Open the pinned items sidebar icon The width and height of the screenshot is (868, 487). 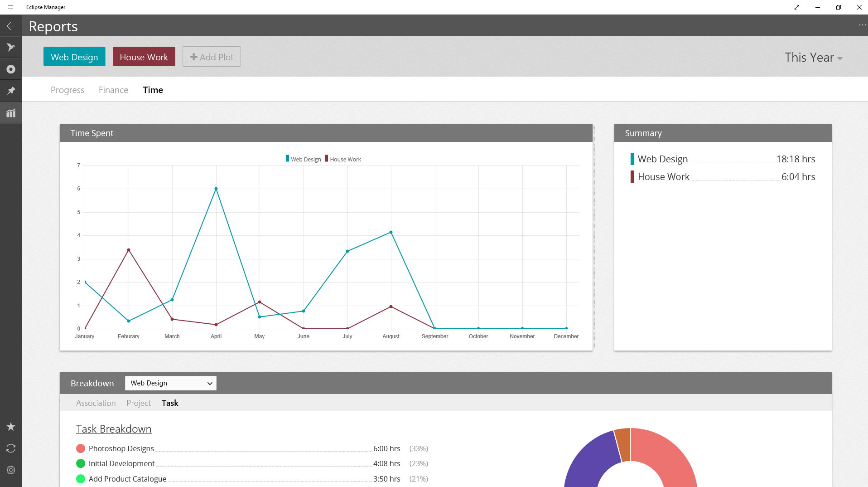[11, 91]
